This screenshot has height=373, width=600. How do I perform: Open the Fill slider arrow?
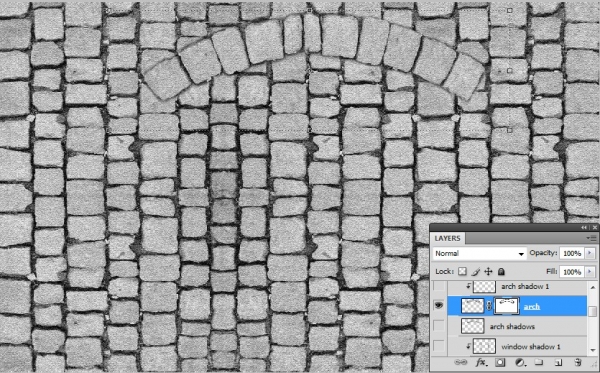[x=590, y=272]
